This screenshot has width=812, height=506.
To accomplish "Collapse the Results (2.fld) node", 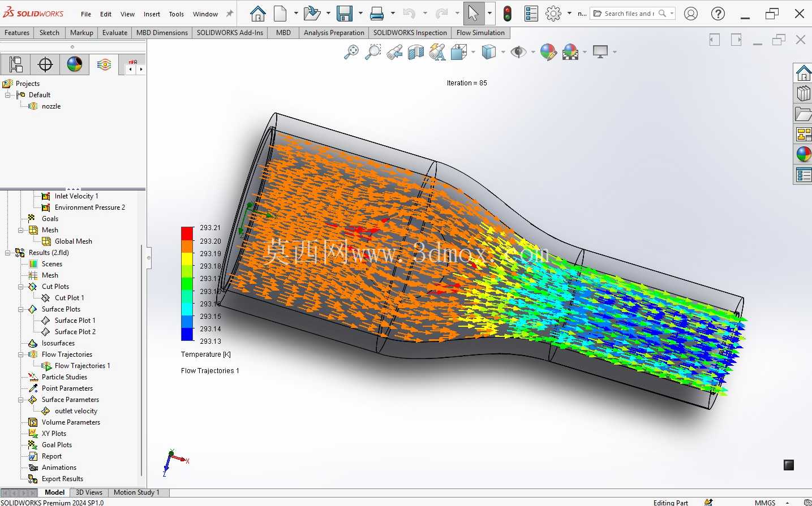I will (x=8, y=253).
